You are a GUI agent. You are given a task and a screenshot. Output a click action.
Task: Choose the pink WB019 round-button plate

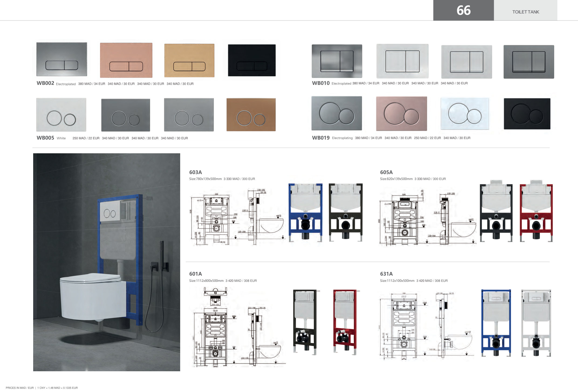click(402, 113)
